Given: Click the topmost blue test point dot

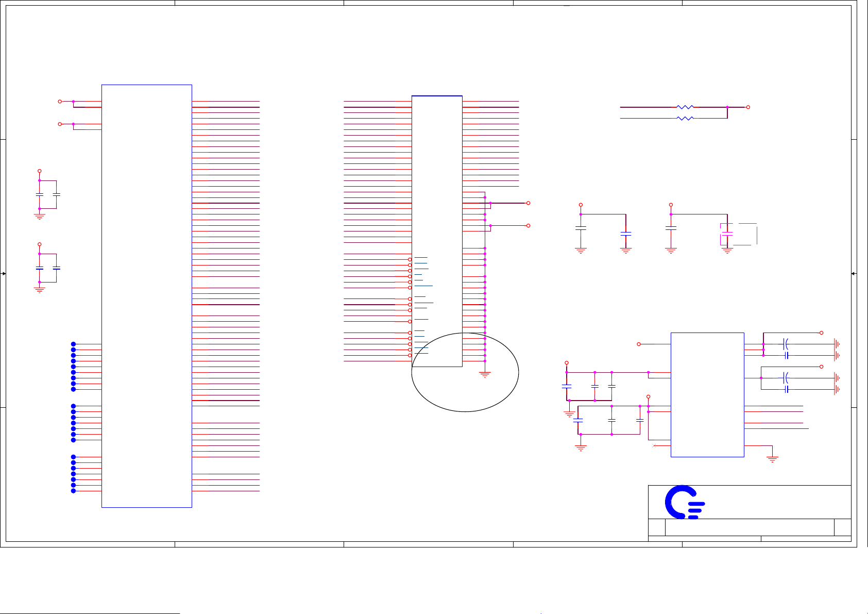Looking at the screenshot, I should click(x=74, y=344).
